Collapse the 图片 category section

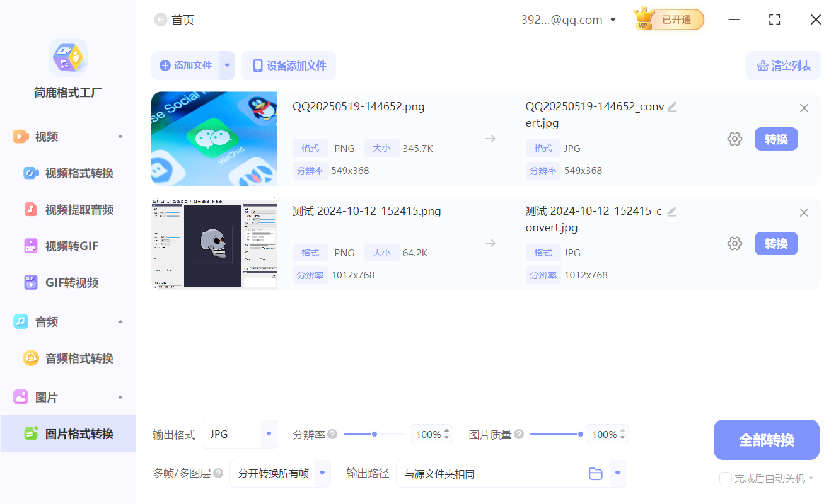coord(120,397)
